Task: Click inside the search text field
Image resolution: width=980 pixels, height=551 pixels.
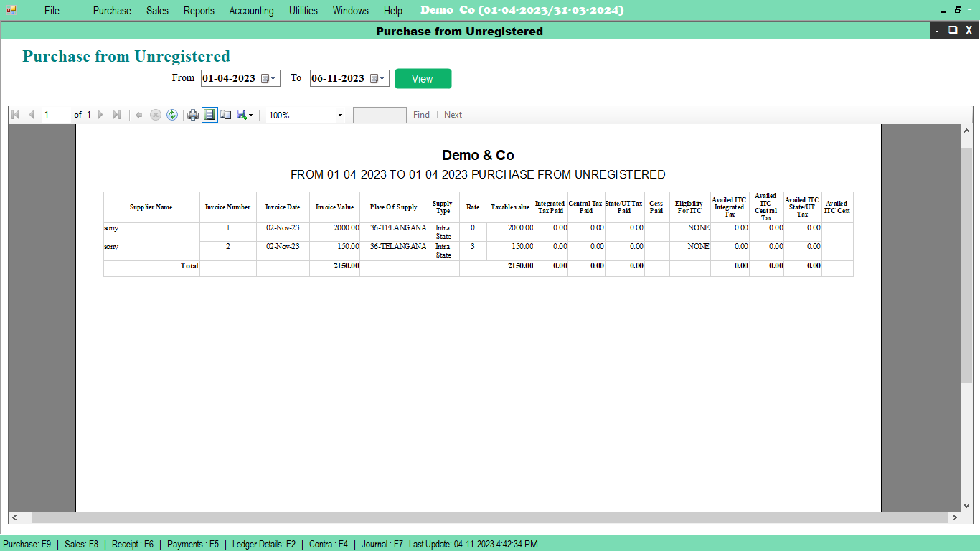Action: click(379, 115)
